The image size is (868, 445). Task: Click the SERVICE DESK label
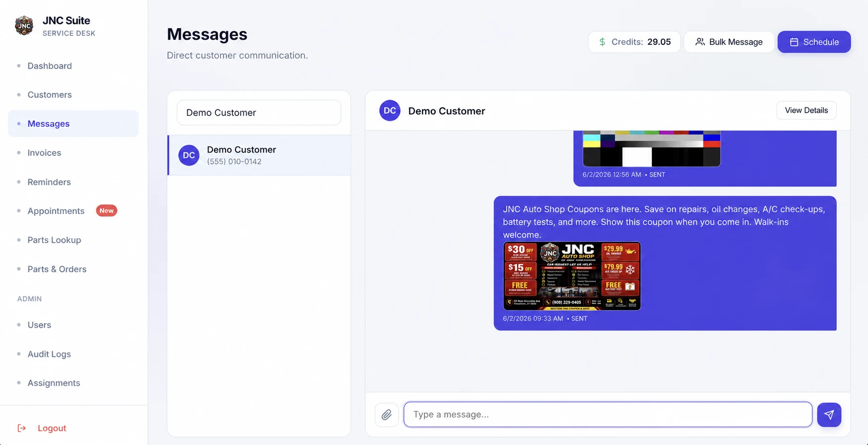[69, 33]
